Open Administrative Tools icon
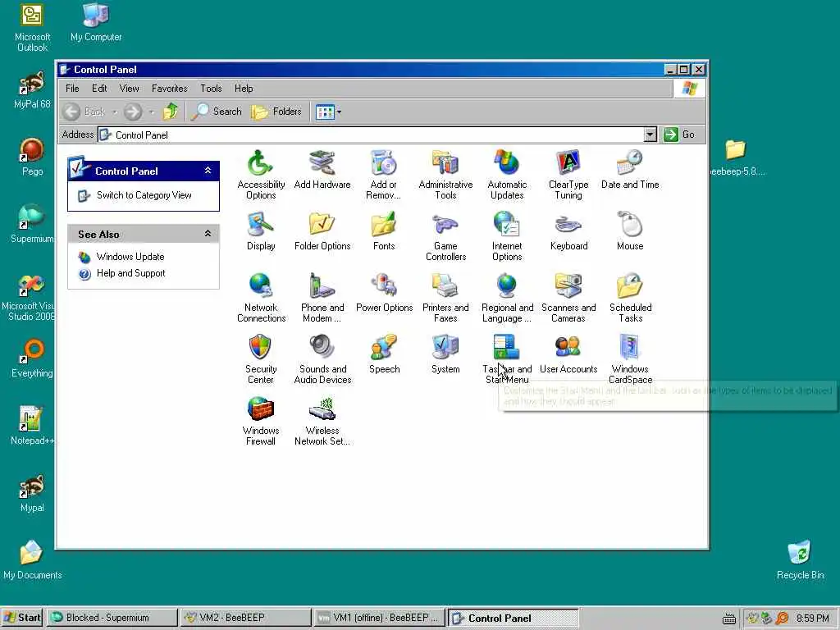 (x=445, y=175)
